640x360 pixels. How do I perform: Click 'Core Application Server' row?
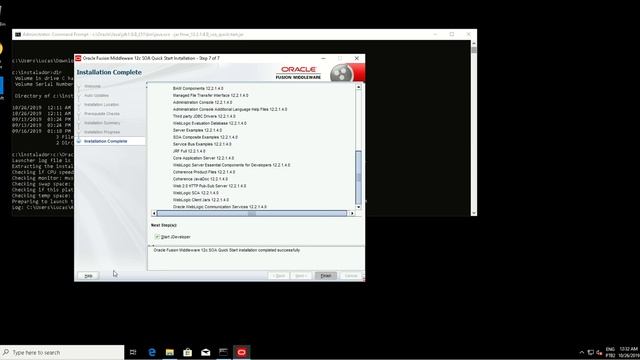point(203,158)
